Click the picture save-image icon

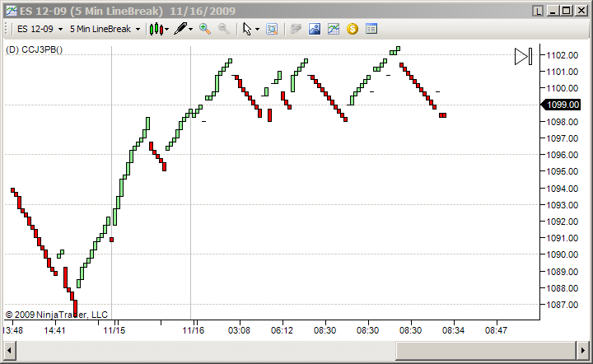(315, 29)
